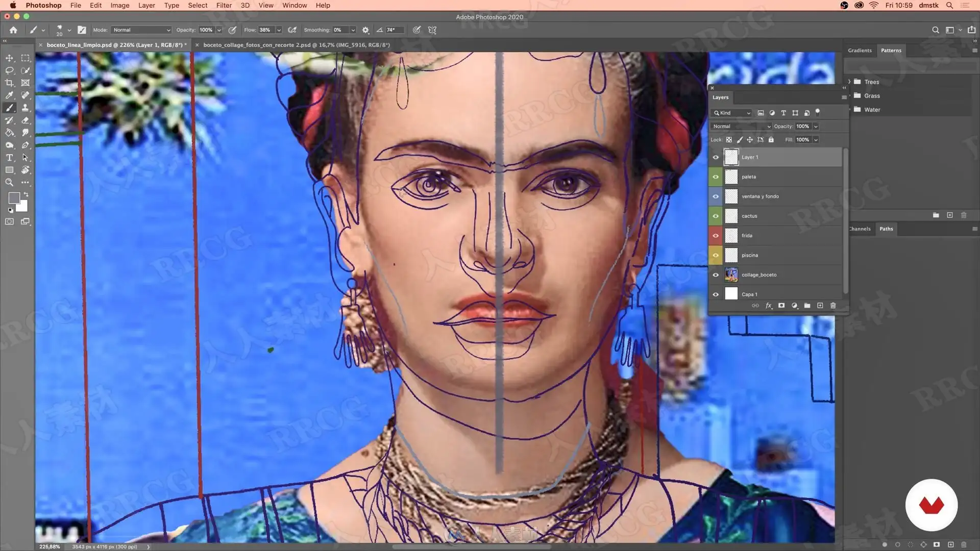This screenshot has height=551, width=980.
Task: Delete layer using Layers panel trash icon
Action: pos(833,306)
